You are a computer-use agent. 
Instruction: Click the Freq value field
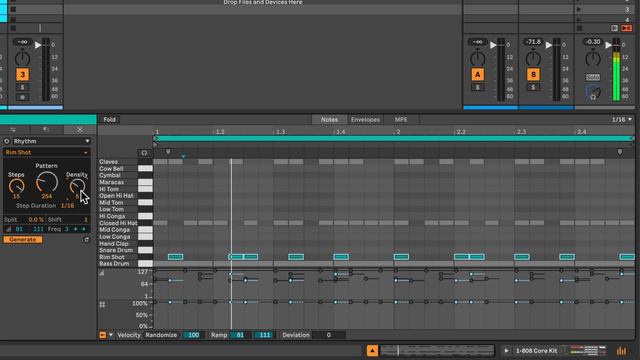[66, 229]
